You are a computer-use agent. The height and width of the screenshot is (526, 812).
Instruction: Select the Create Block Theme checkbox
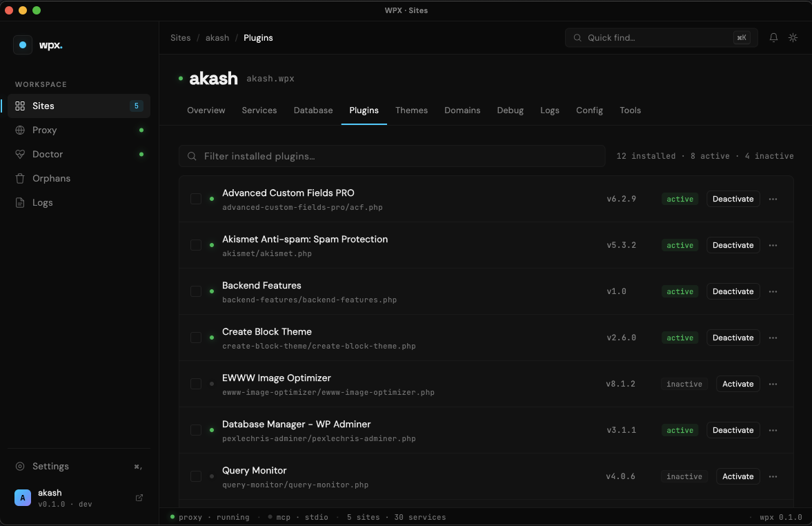click(196, 338)
